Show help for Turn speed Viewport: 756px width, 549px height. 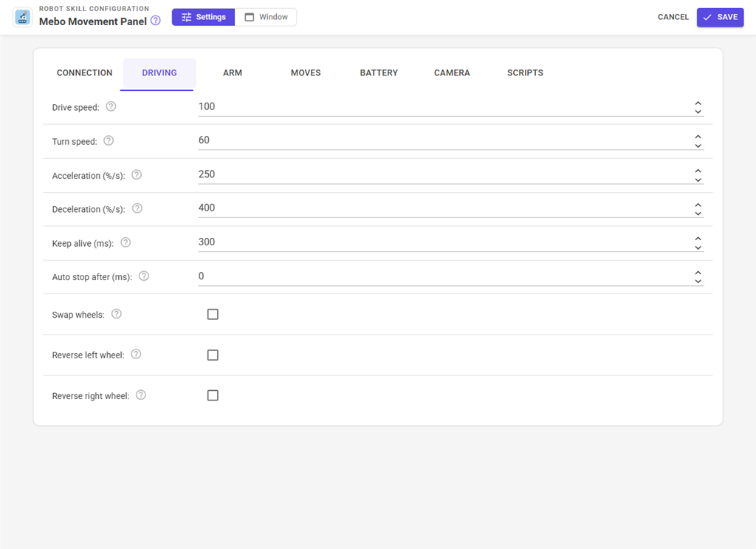click(x=109, y=141)
